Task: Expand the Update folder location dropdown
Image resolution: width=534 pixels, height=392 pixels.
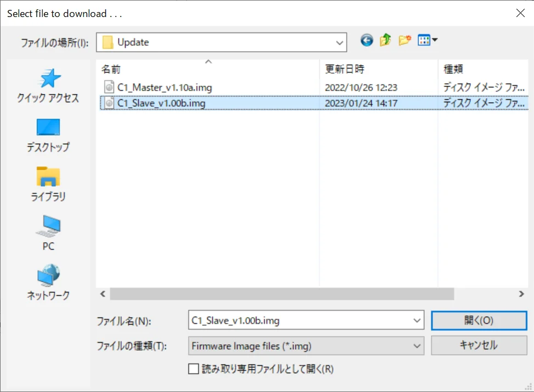Action: (x=339, y=43)
